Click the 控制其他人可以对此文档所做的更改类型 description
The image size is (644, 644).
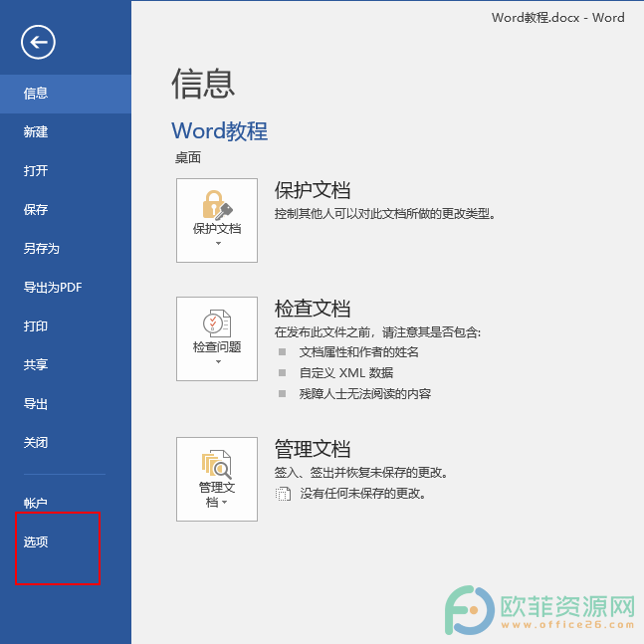pos(385,214)
